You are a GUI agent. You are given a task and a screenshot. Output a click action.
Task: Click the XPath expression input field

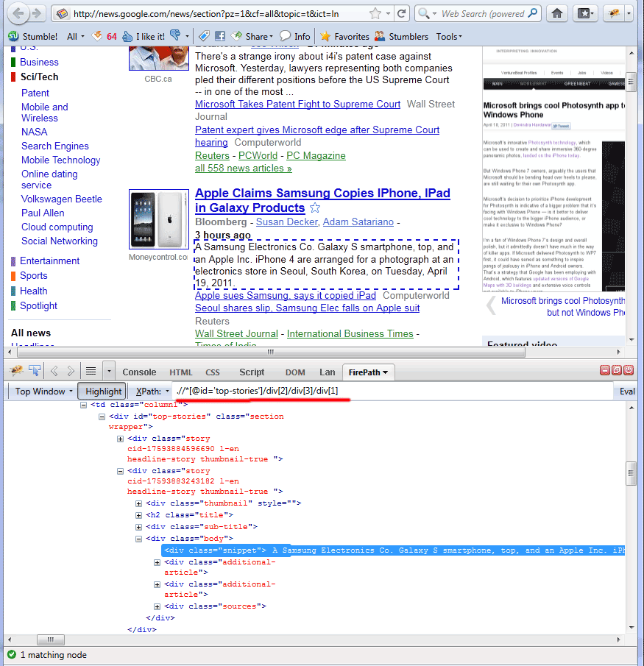click(x=393, y=390)
